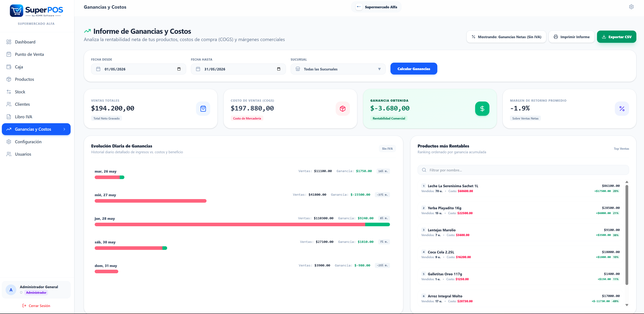Screen dimensions: 644x314
Task: Toggle Mostrando Ganancias Netas (Sin IVA)
Action: 506,37
